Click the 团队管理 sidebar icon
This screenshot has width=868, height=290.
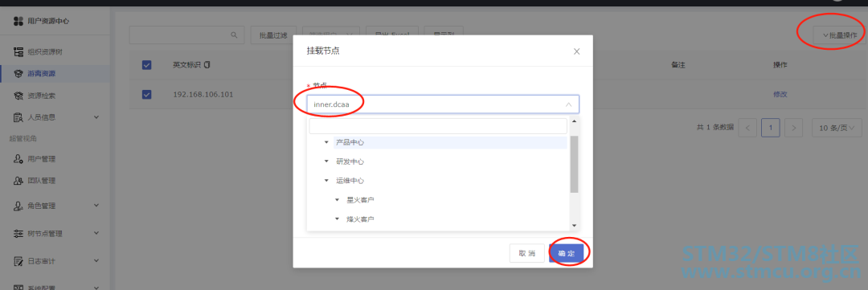pyautogui.click(x=18, y=181)
